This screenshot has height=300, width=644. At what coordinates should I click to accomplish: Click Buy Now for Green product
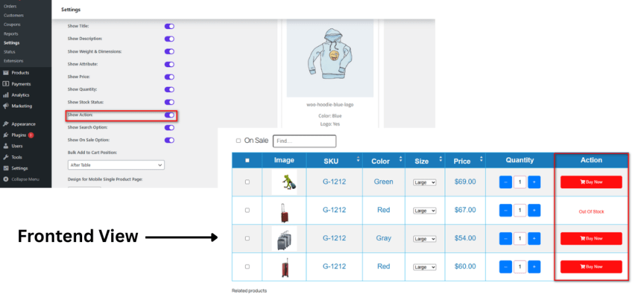tap(591, 182)
